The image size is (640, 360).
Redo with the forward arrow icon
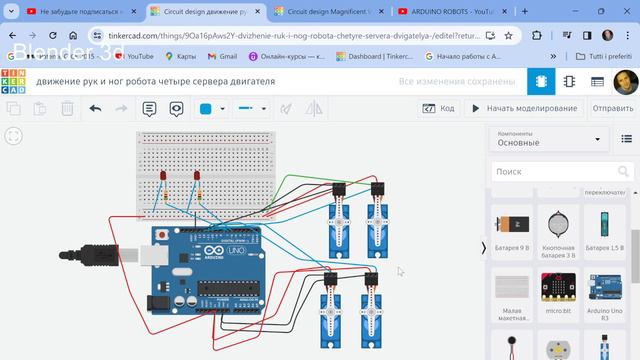pyautogui.click(x=121, y=109)
